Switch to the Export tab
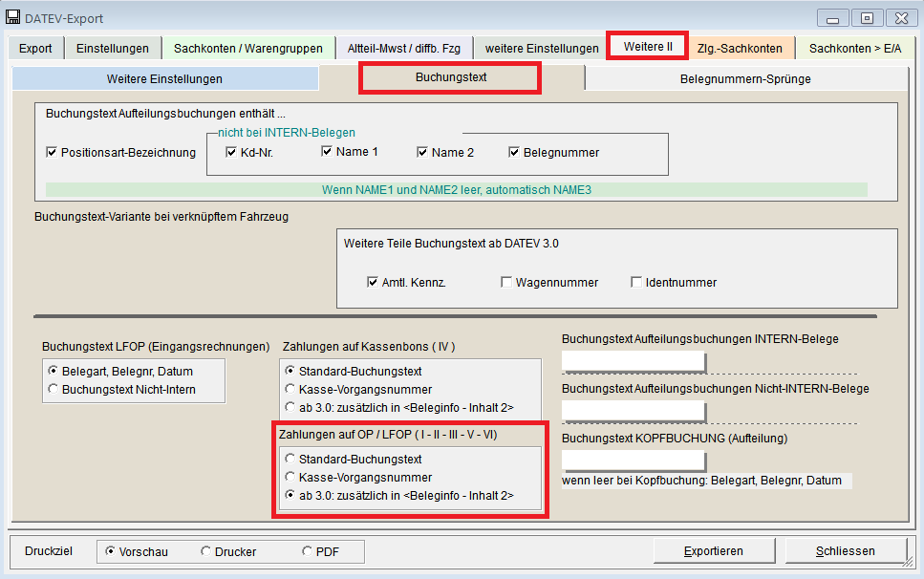The height and width of the screenshot is (579, 924). click(x=35, y=49)
